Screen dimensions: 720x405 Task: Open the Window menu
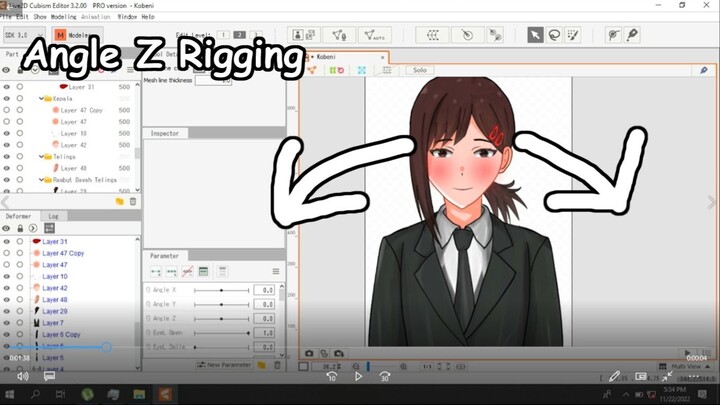point(127,17)
